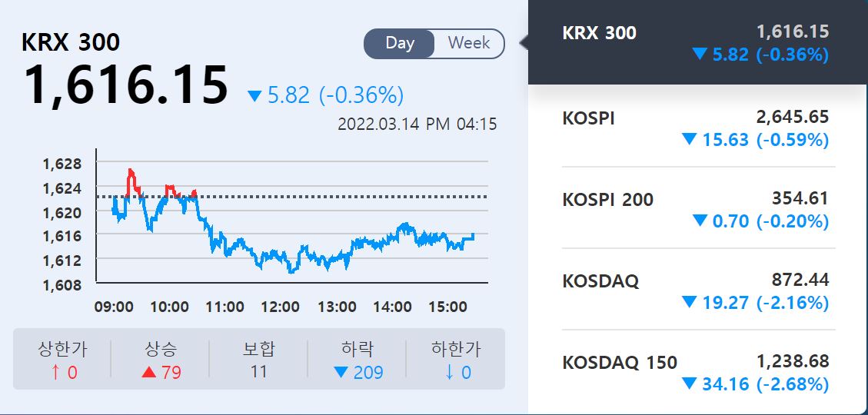Viewport: 868px width, 415px height.
Task: Switch chart to Day view
Action: click(x=400, y=44)
